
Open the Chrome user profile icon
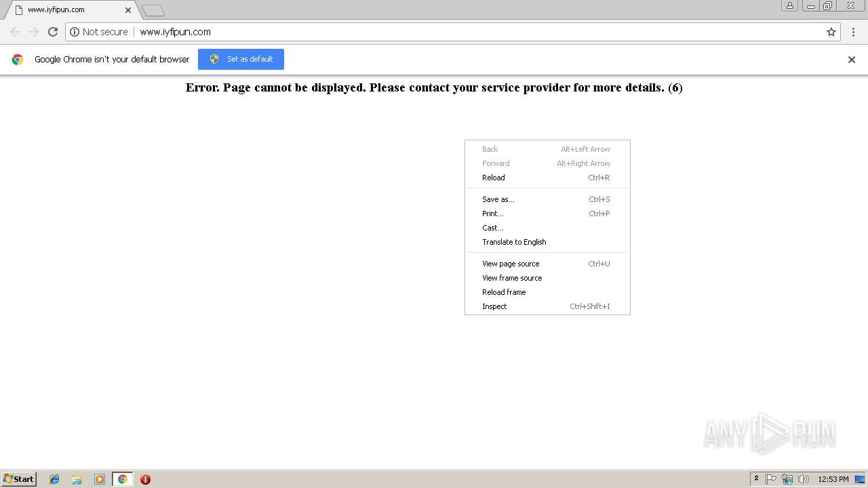[x=789, y=5]
